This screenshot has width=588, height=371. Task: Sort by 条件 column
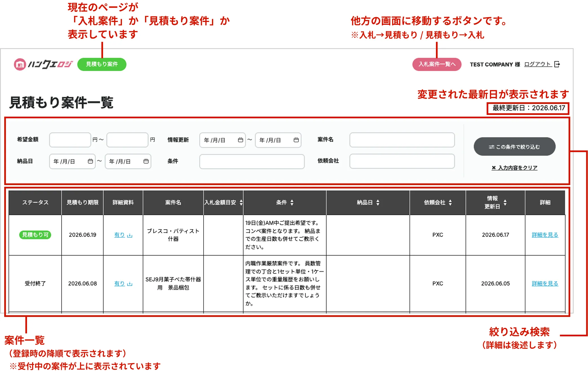coord(292,202)
